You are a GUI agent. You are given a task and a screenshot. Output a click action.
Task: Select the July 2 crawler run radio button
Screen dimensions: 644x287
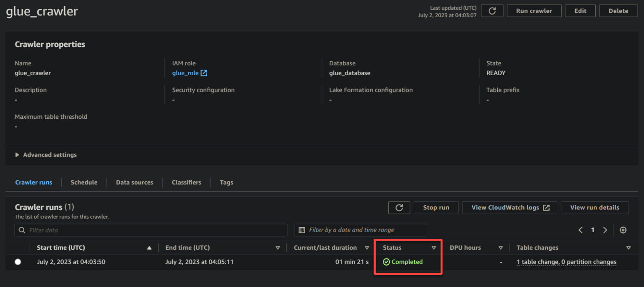coord(18,261)
